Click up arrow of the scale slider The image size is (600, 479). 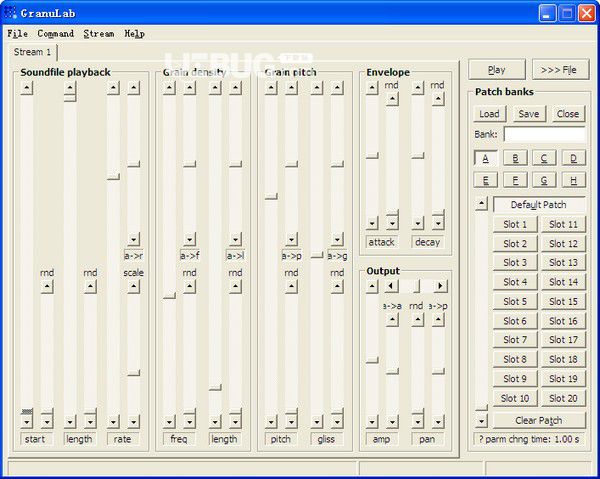[134, 287]
